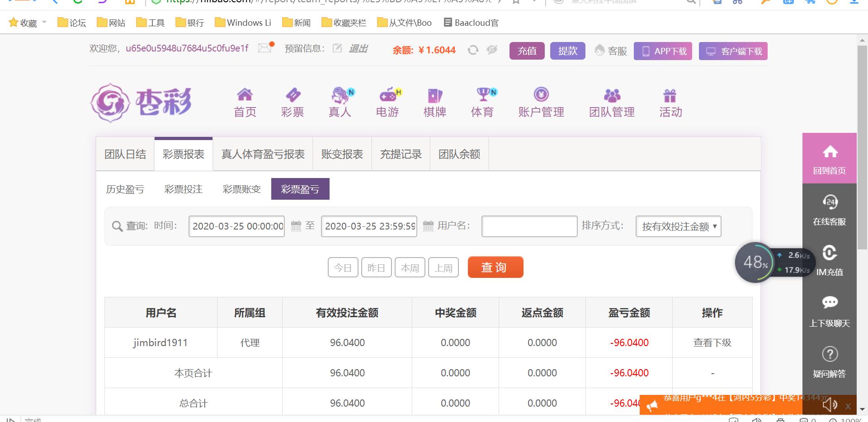
Task: Click the edit reserved info pencil icon
Action: 337,48
